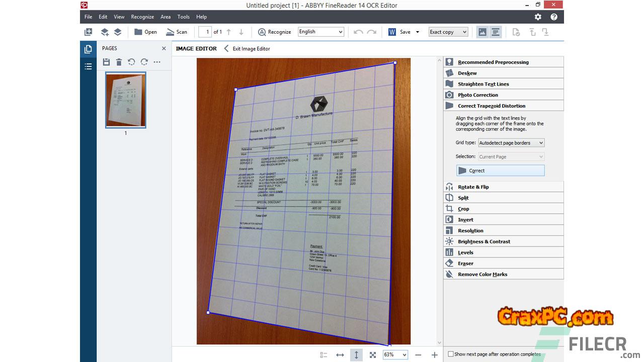Screen dimensions: 644x362
Task: Click the fit to height icon
Action: click(x=356, y=355)
